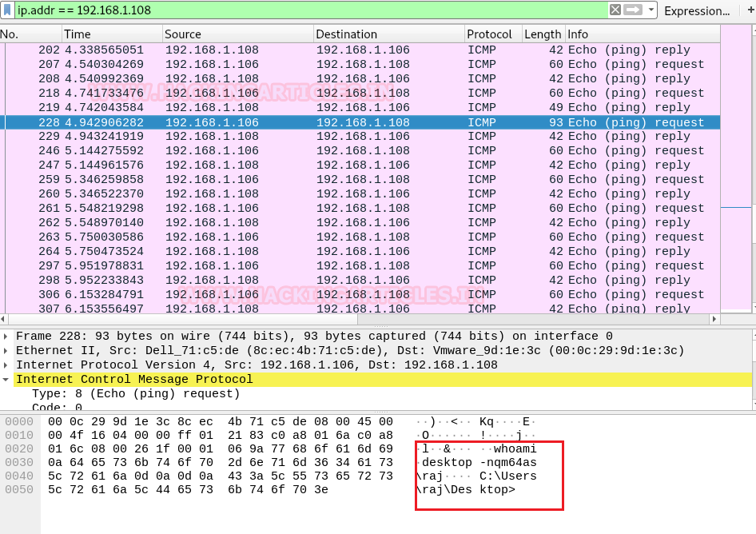Sort packets by the Time column header
Viewport: 756px width, 534px height.
113,34
